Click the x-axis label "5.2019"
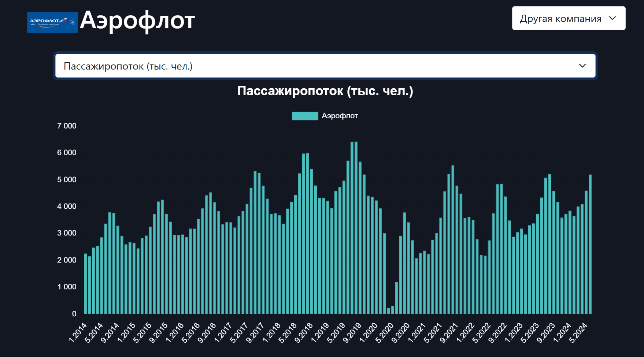The width and height of the screenshot is (644, 357). click(337, 332)
